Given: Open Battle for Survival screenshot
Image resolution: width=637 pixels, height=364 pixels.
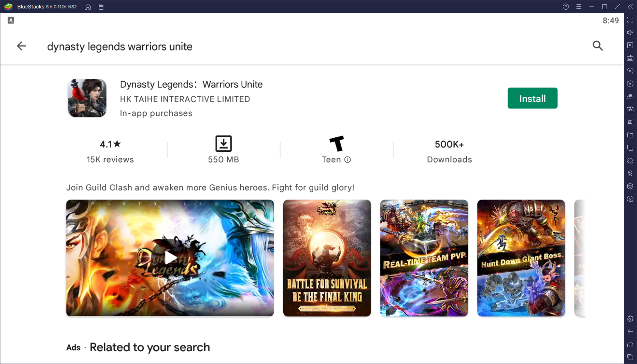Looking at the screenshot, I should (327, 258).
